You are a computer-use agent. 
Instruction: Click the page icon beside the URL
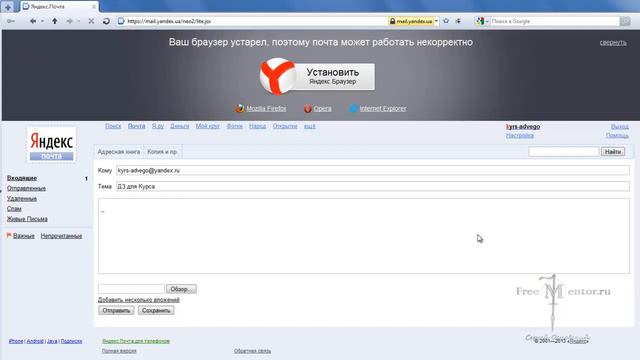(x=121, y=21)
